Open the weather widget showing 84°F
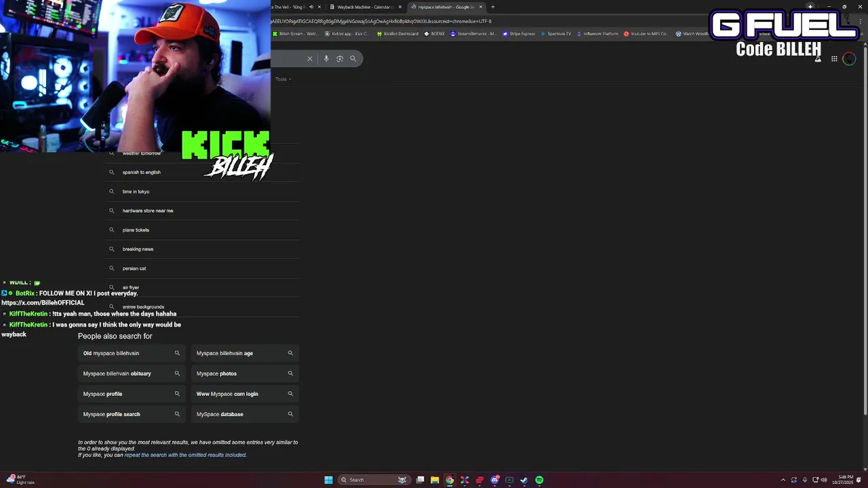This screenshot has height=488, width=868. (20, 479)
